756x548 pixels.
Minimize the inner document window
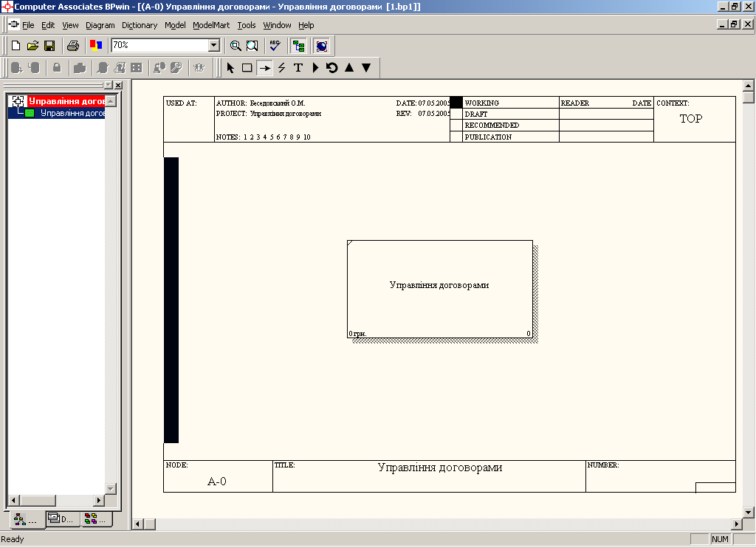coord(723,24)
